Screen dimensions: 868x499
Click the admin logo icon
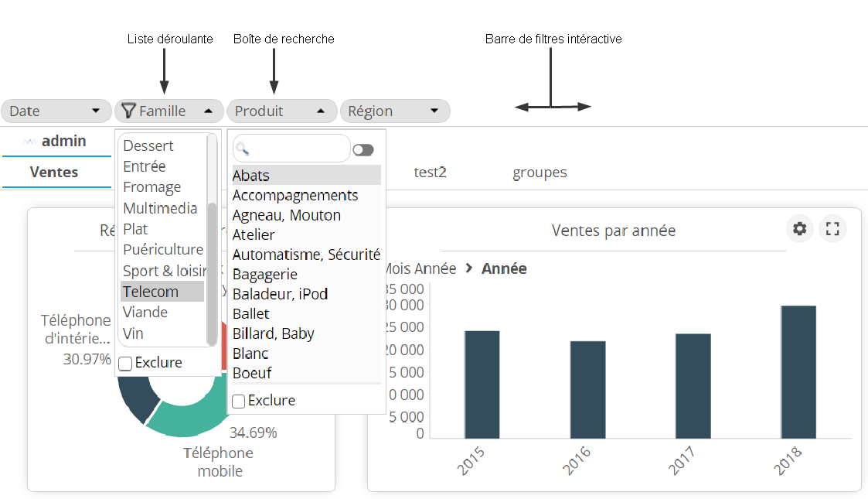coord(30,142)
